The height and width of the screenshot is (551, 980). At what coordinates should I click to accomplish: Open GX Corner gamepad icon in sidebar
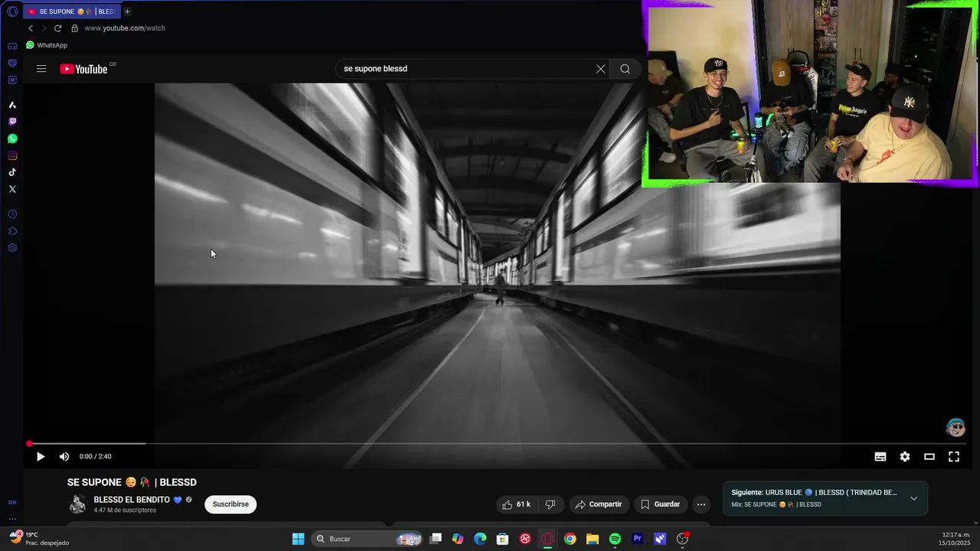tap(12, 47)
